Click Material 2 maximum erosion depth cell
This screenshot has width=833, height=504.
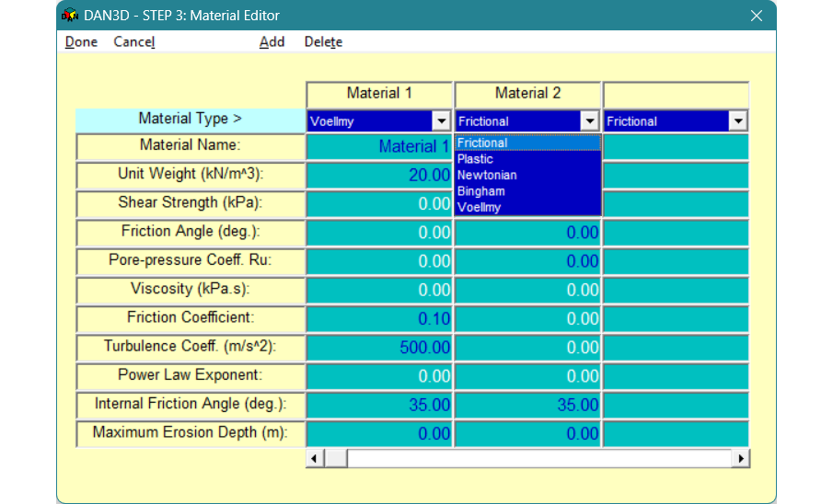pyautogui.click(x=527, y=433)
